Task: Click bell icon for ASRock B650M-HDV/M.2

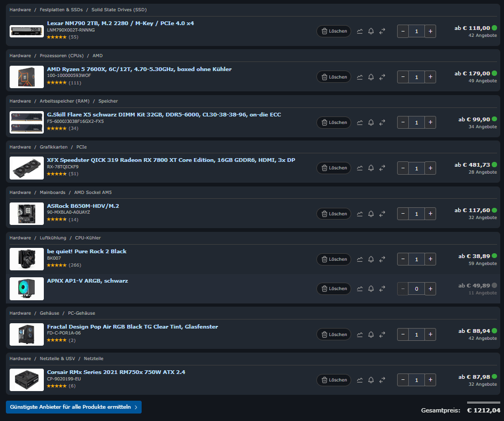Action: (371, 214)
